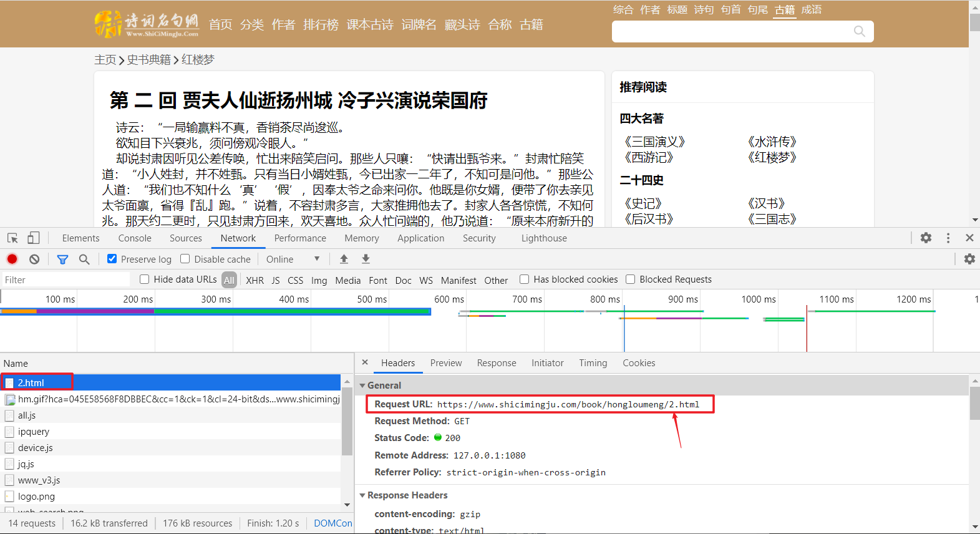
Task: Open the Online throttling dropdown
Action: (x=293, y=260)
